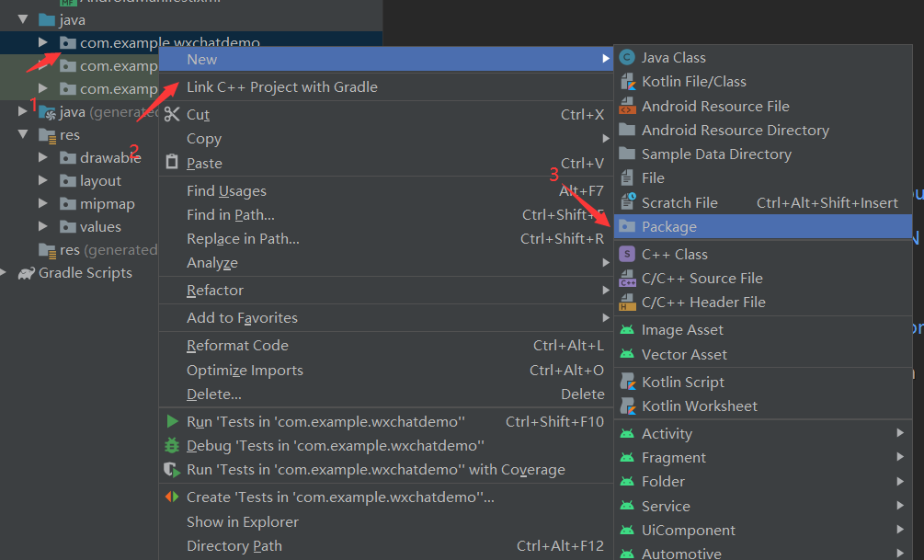924x560 pixels.
Task: Open the Automotive submenu
Action: [763, 553]
